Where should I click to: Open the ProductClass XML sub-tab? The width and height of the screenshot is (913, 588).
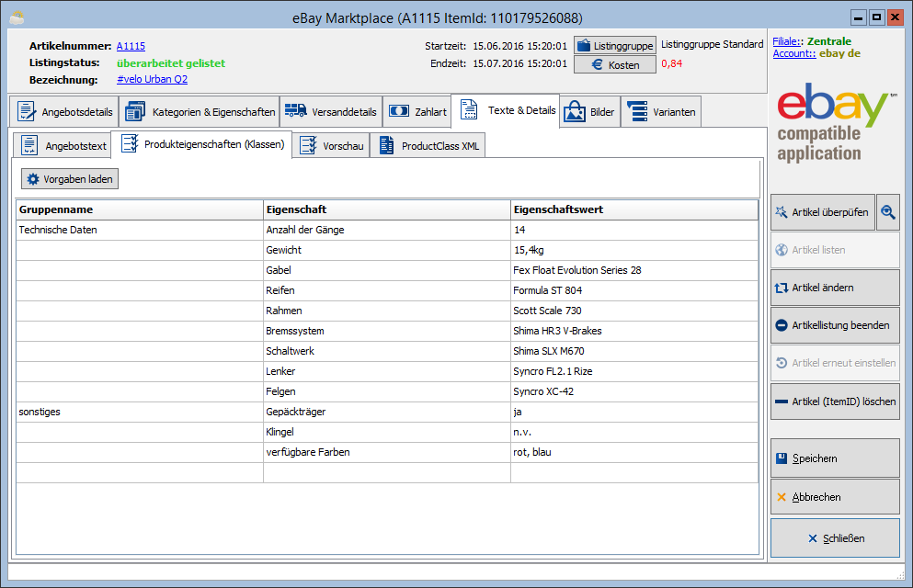(x=428, y=145)
